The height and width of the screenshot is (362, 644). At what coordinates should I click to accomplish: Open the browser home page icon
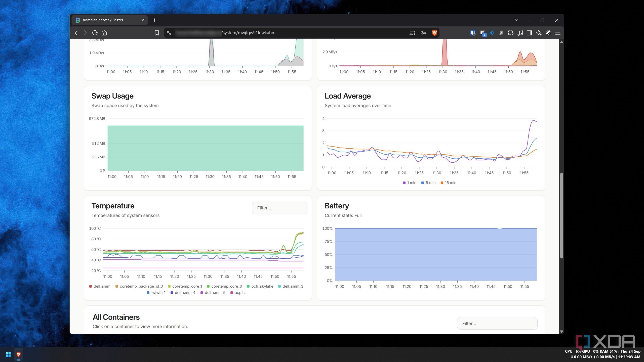104,33
